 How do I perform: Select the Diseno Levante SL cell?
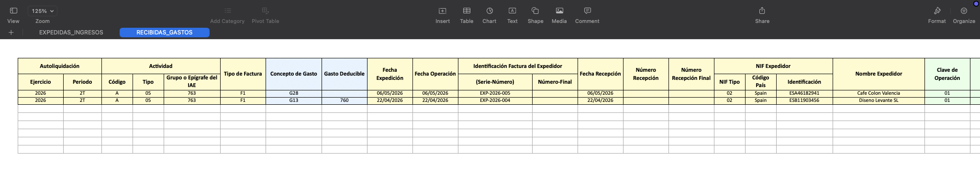click(879, 100)
